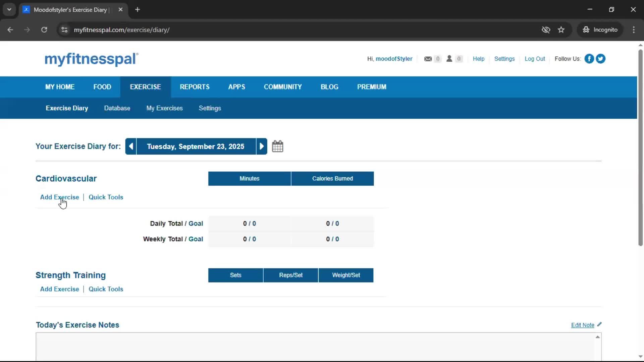This screenshot has height=362, width=644.
Task: Bookmark this page with star icon
Action: click(561, 30)
